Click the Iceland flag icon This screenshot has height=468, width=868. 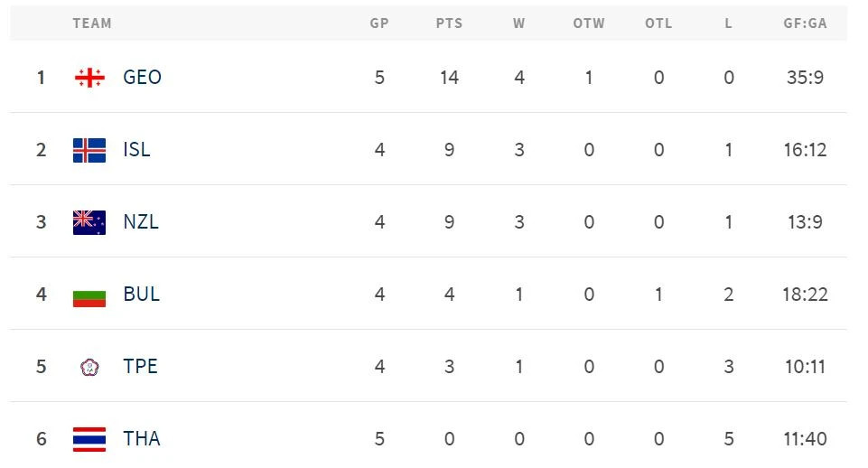tap(89, 150)
